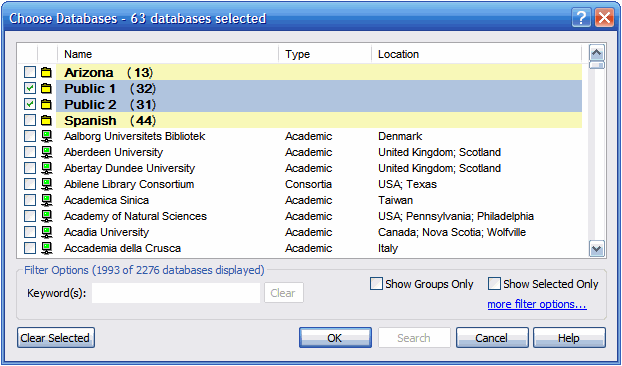
Task: Check the Abertay Dundee University checkbox
Action: click(30, 168)
